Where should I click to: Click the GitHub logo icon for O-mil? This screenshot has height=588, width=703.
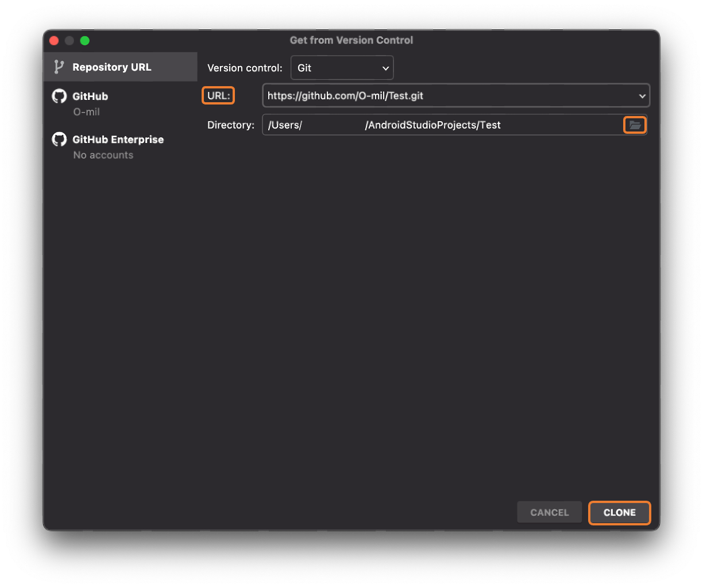59,96
